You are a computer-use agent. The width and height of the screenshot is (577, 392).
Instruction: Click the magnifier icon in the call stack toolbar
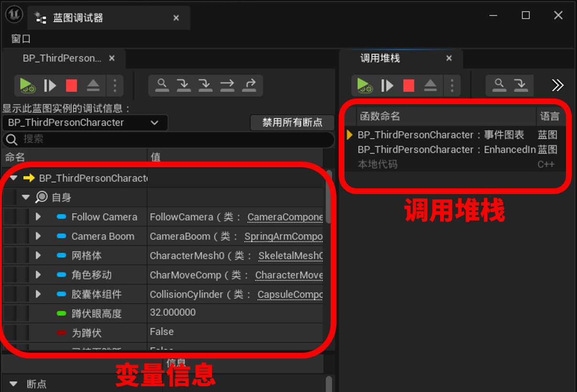tap(499, 85)
